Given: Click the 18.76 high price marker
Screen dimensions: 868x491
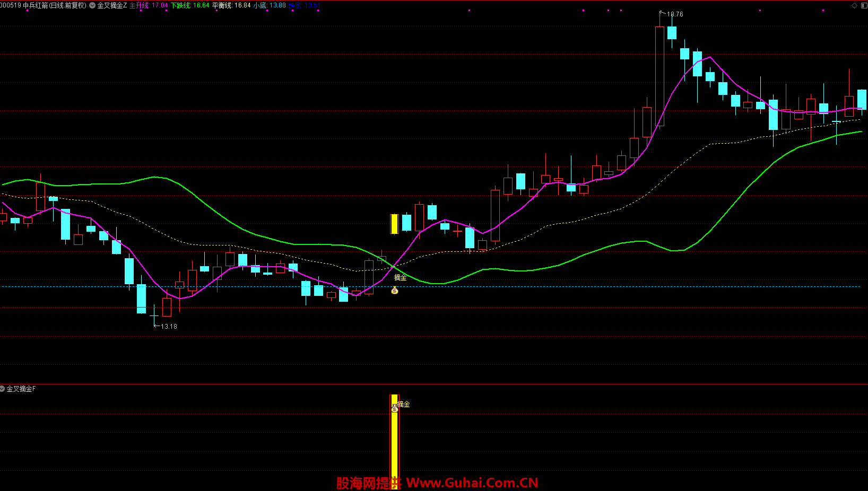Looking at the screenshot, I should [675, 14].
